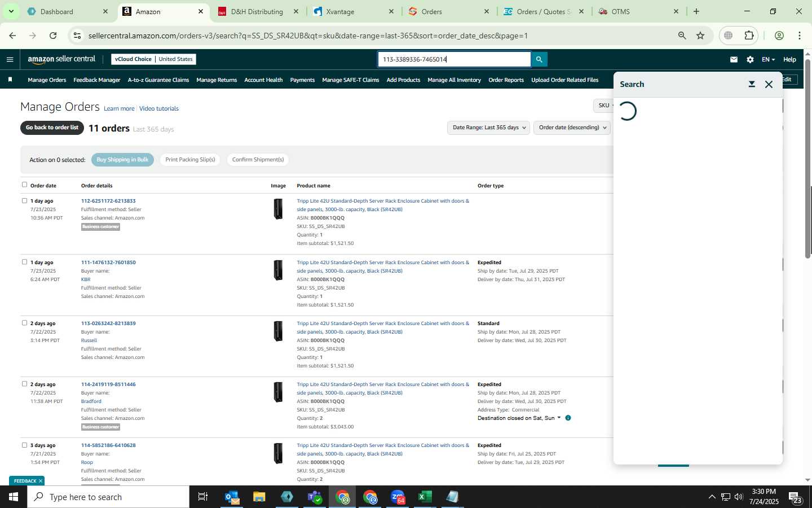Open Manage Returns menu item
The height and width of the screenshot is (508, 812).
(x=217, y=80)
